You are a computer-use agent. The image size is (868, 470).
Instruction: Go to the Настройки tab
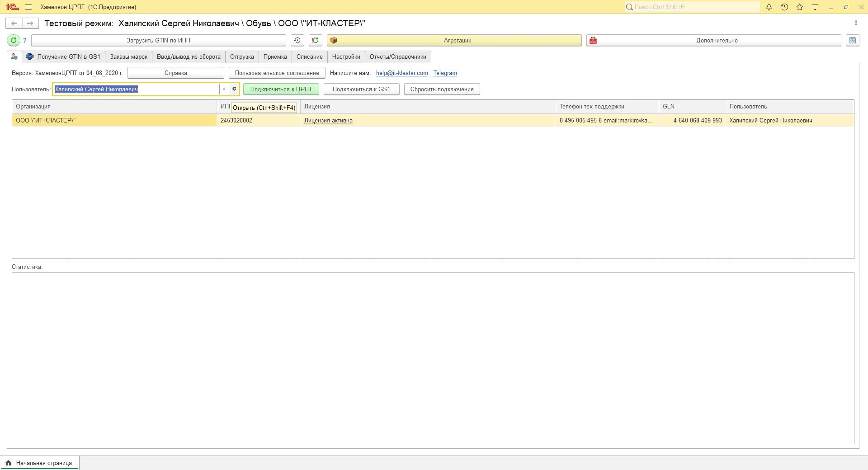(346, 56)
